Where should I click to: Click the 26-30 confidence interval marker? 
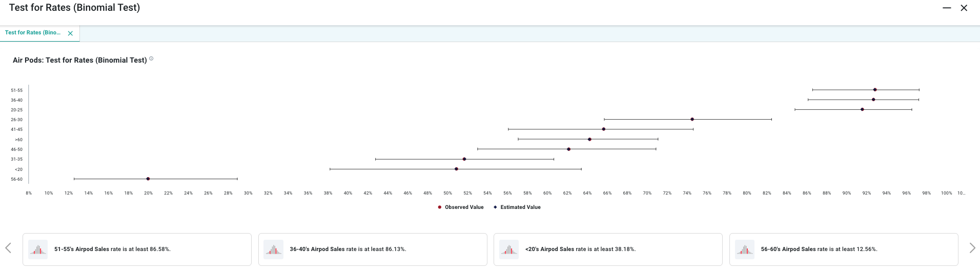pyautogui.click(x=692, y=119)
